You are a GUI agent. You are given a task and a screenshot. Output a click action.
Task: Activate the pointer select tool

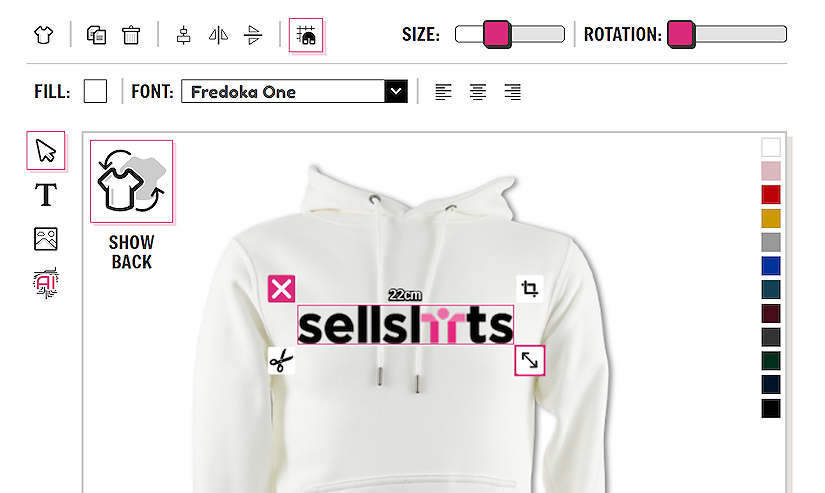[x=46, y=150]
